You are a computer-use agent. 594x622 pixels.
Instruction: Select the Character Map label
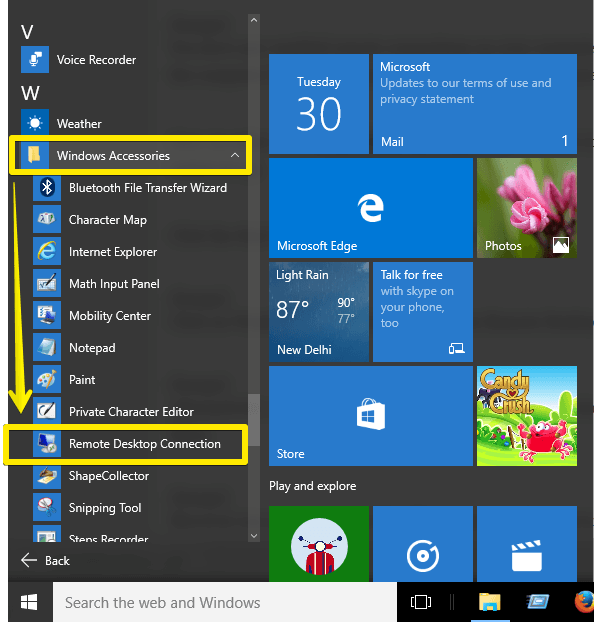(x=108, y=220)
